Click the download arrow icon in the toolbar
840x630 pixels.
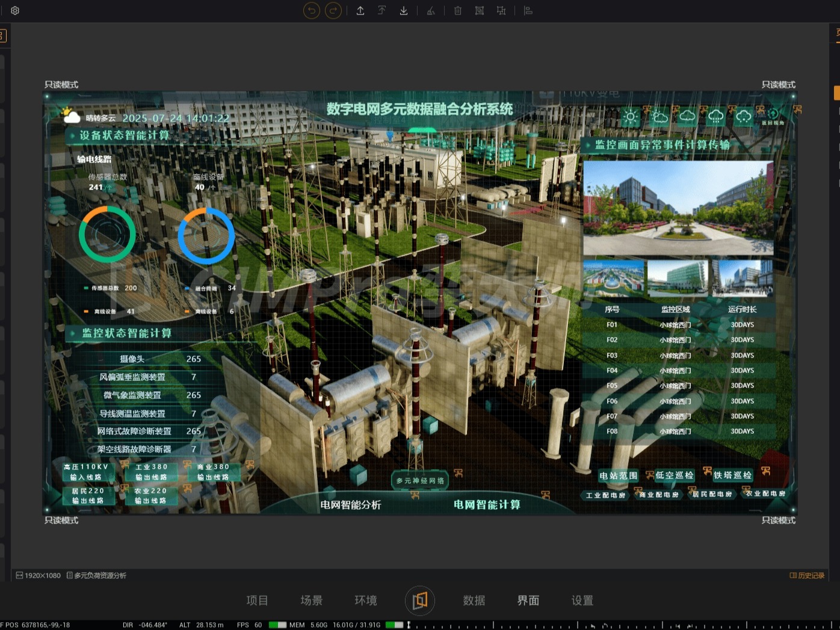pyautogui.click(x=404, y=10)
